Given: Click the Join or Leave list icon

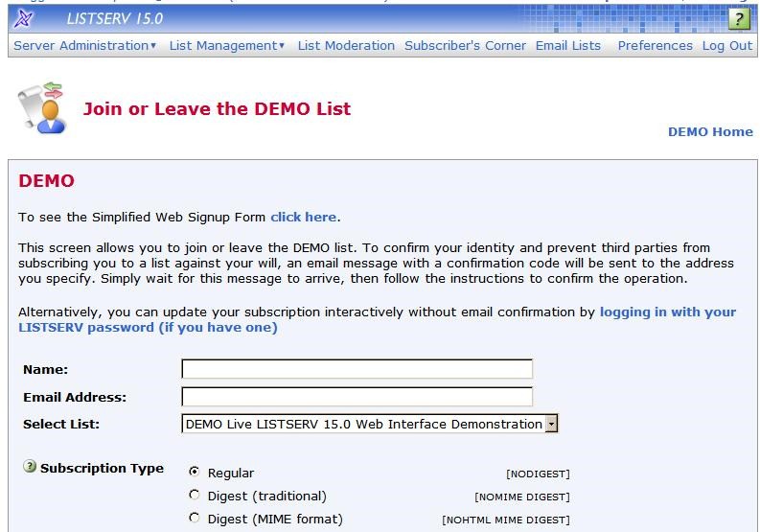Looking at the screenshot, I should click(x=41, y=107).
